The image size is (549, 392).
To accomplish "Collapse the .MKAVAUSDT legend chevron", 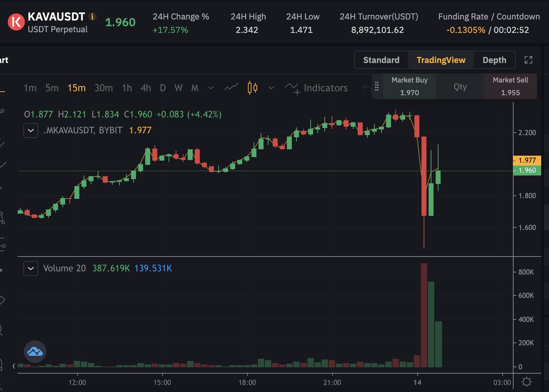I will pos(31,130).
